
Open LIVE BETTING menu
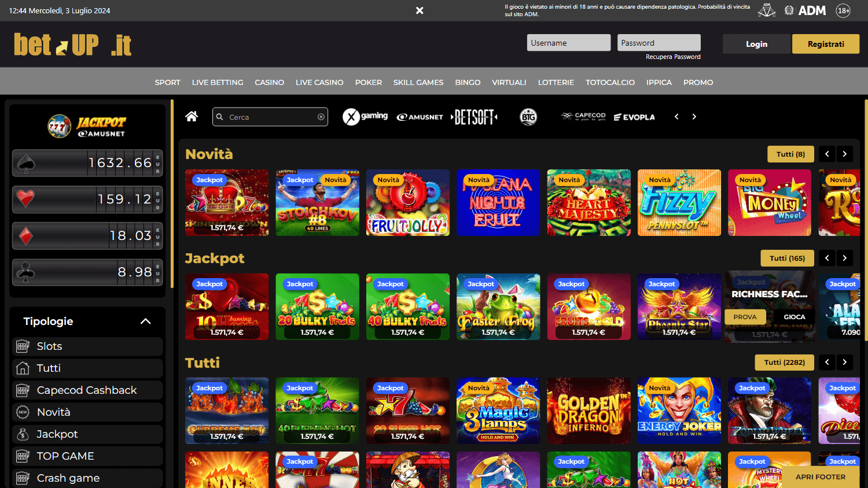(x=218, y=82)
